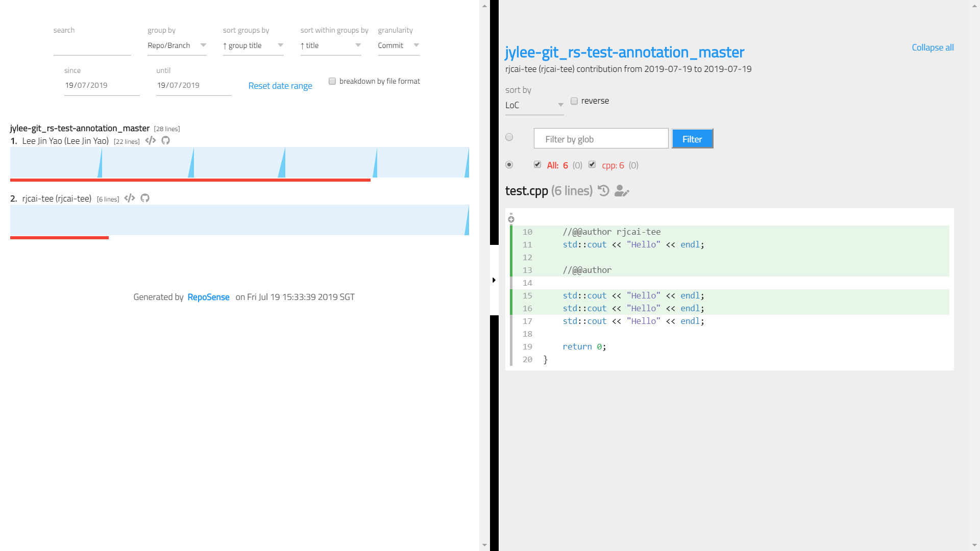Open jylee-git_rs-test-annotation_master repo title link
This screenshot has width=980, height=551.
click(624, 52)
